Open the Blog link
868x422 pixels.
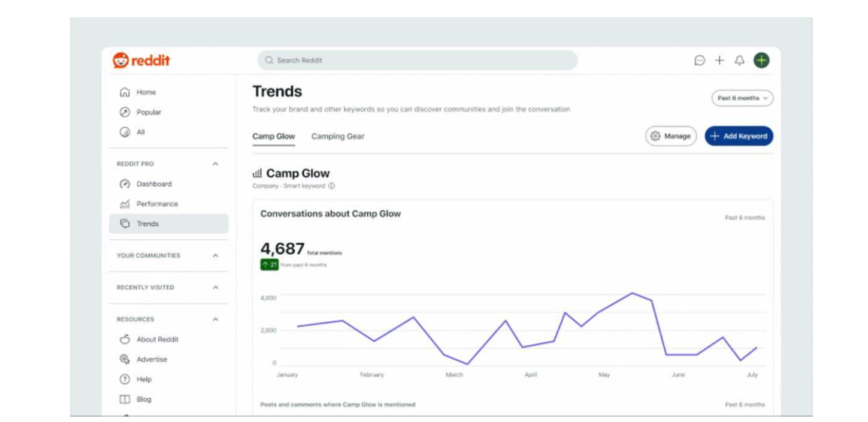[x=144, y=399]
